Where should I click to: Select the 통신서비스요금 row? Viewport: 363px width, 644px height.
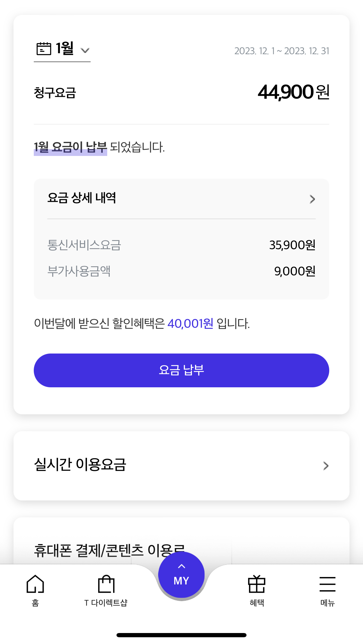coord(181,245)
